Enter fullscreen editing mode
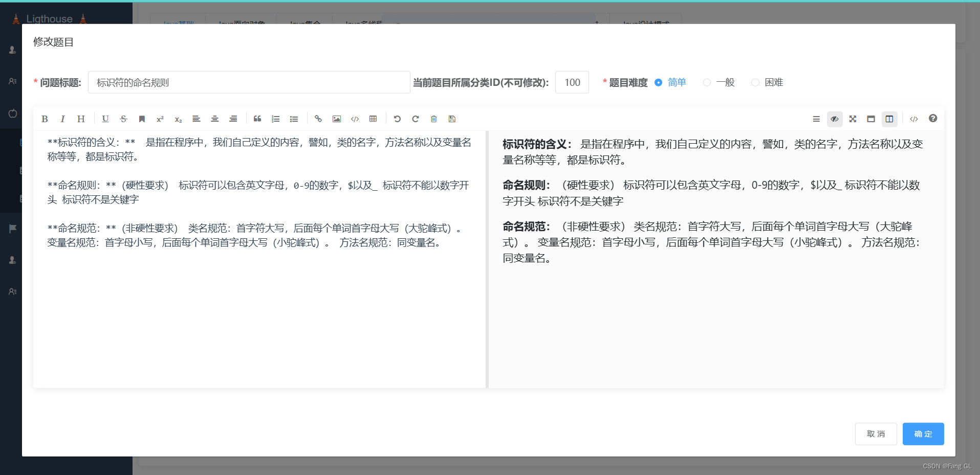Image resolution: width=980 pixels, height=475 pixels. pos(853,119)
